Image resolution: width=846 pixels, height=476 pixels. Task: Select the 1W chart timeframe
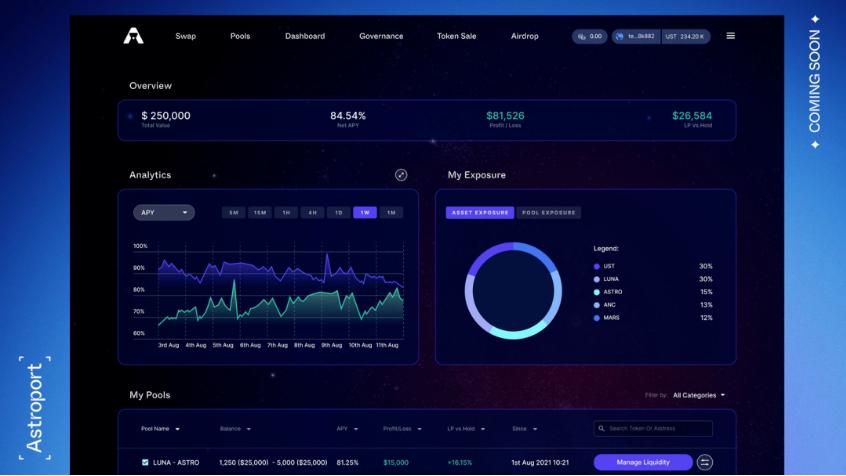365,212
